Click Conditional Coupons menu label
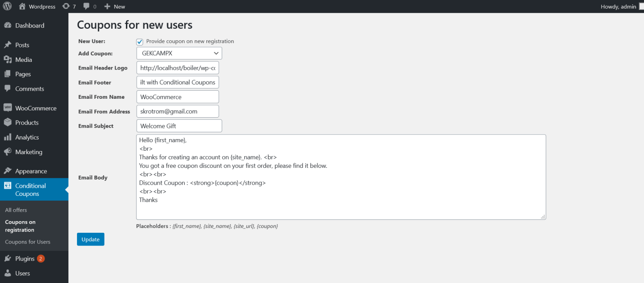This screenshot has height=283, width=644. (31, 189)
